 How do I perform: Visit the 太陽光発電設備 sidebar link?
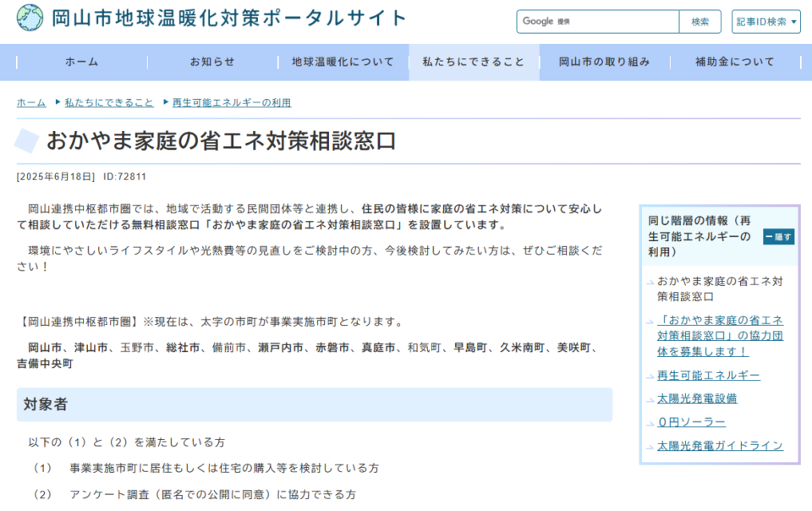pyautogui.click(x=696, y=398)
